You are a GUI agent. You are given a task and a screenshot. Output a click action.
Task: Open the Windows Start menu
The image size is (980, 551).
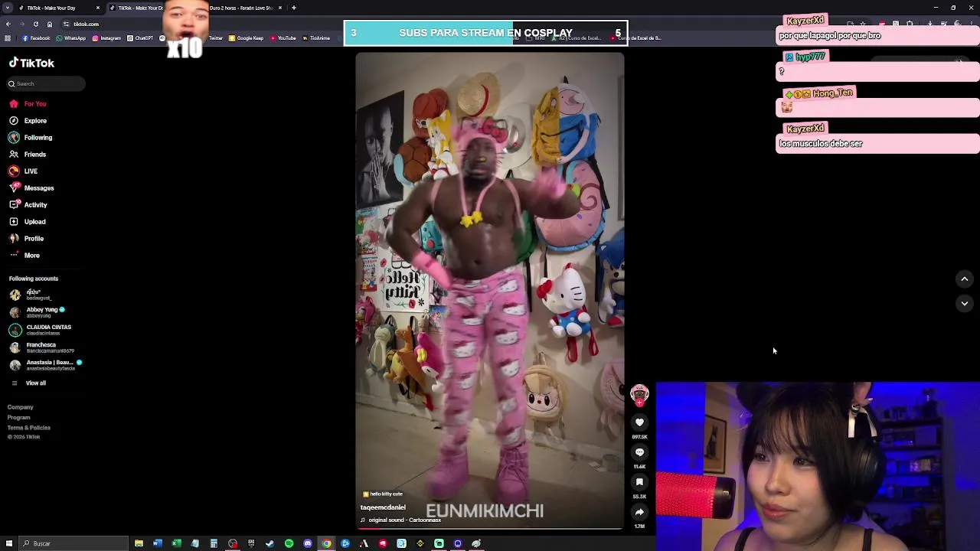9,543
